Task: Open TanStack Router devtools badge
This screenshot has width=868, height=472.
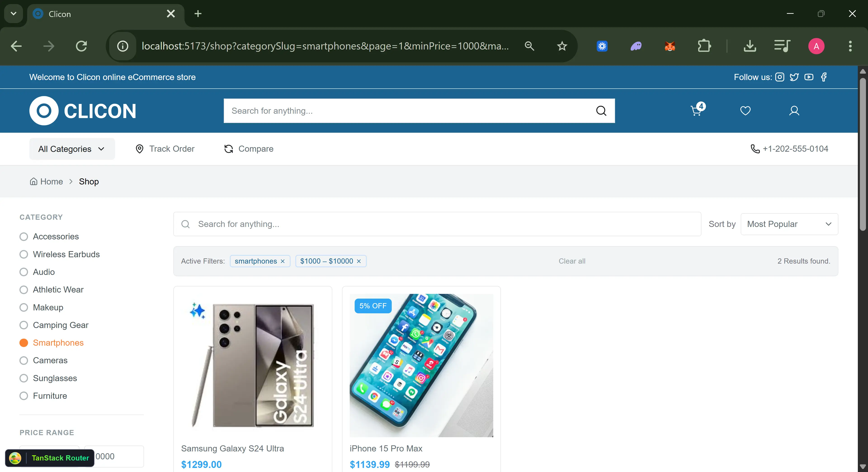Action: click(x=50, y=458)
